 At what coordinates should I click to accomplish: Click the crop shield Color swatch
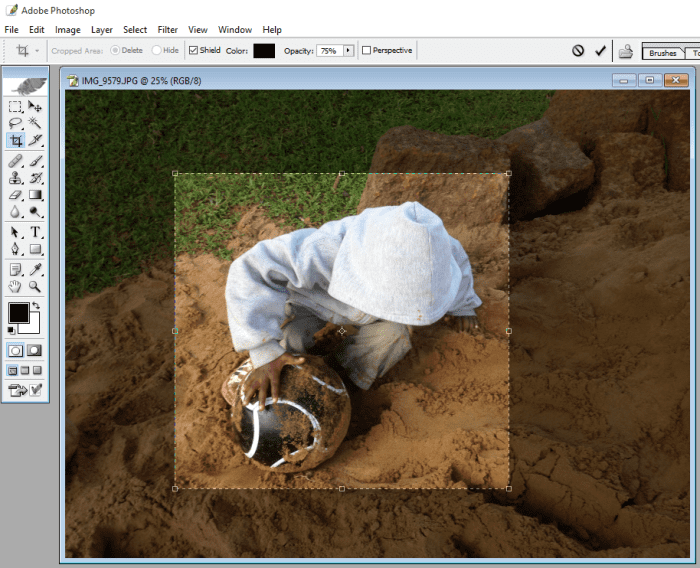(x=264, y=50)
